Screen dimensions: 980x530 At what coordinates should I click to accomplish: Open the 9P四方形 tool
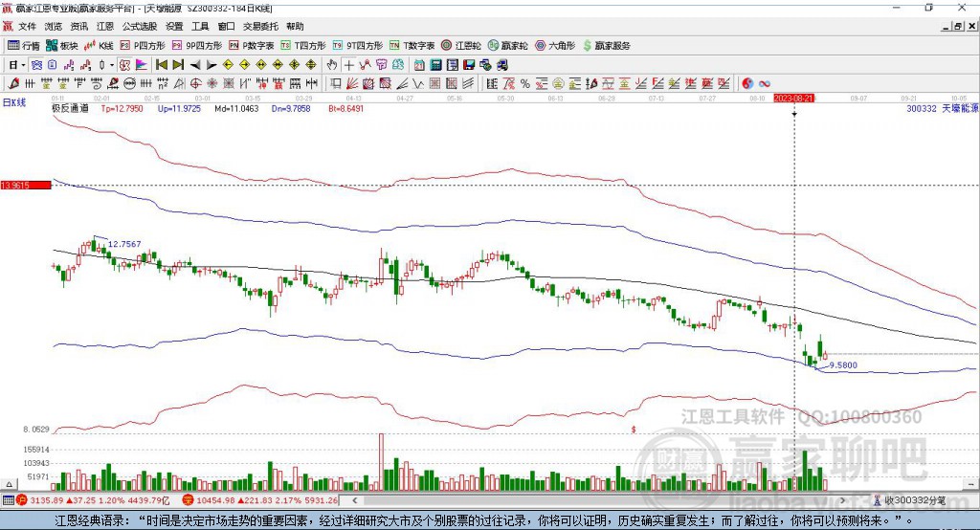tap(197, 46)
